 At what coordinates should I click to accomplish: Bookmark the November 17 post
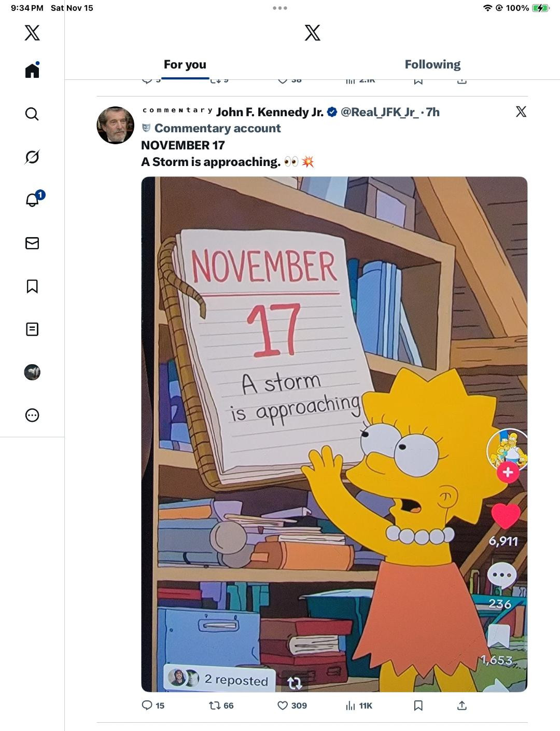click(418, 706)
